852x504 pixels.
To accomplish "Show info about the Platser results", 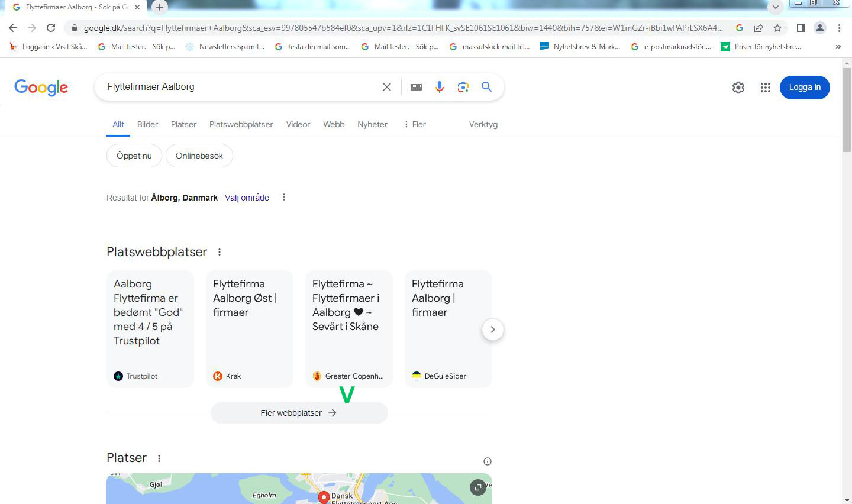I will tap(488, 461).
